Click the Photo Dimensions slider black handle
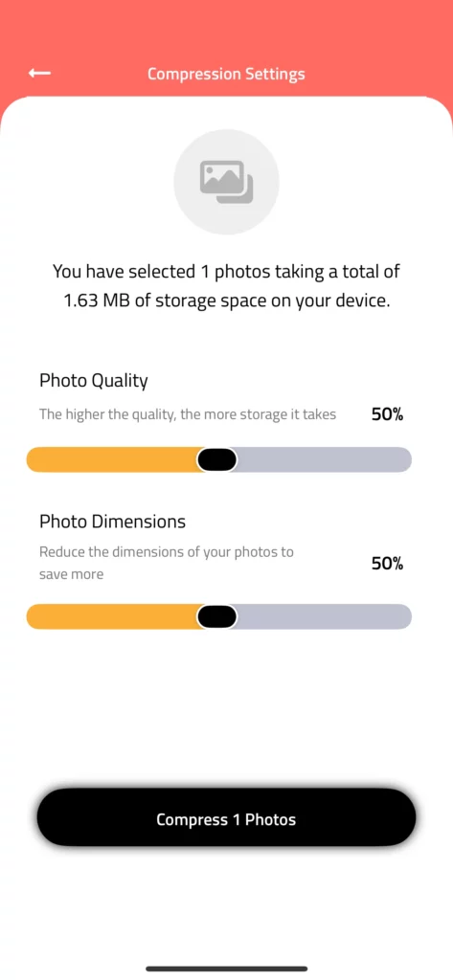This screenshot has width=453, height=980. [x=217, y=616]
